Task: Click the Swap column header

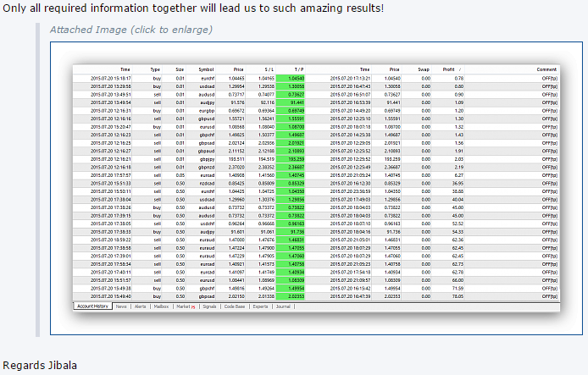Action: pos(424,69)
